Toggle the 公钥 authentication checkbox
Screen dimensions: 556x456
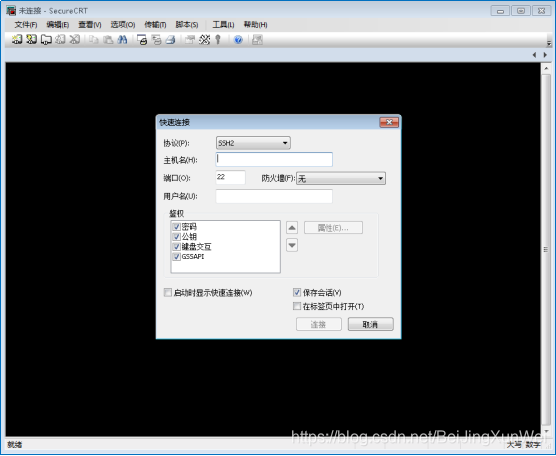click(x=176, y=237)
